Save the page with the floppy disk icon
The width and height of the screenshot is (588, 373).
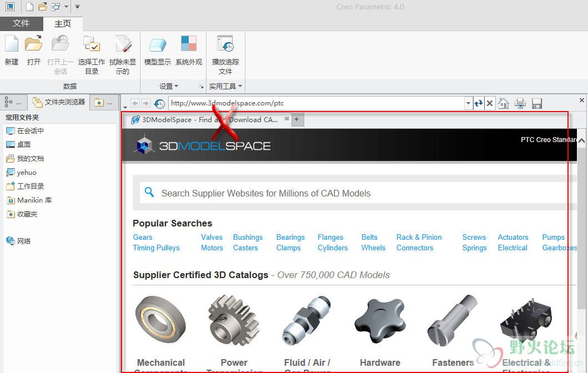click(x=537, y=103)
